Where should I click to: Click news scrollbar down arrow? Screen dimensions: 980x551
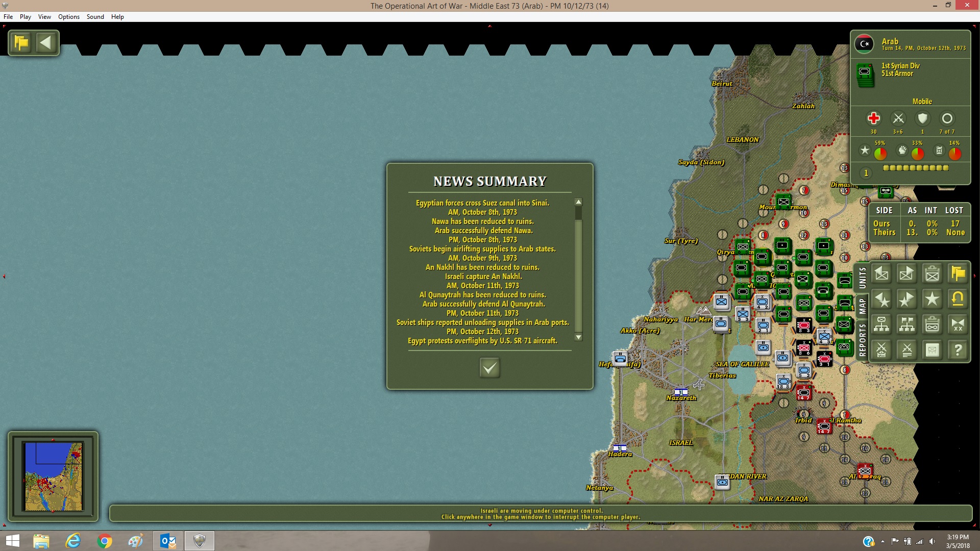click(x=578, y=337)
